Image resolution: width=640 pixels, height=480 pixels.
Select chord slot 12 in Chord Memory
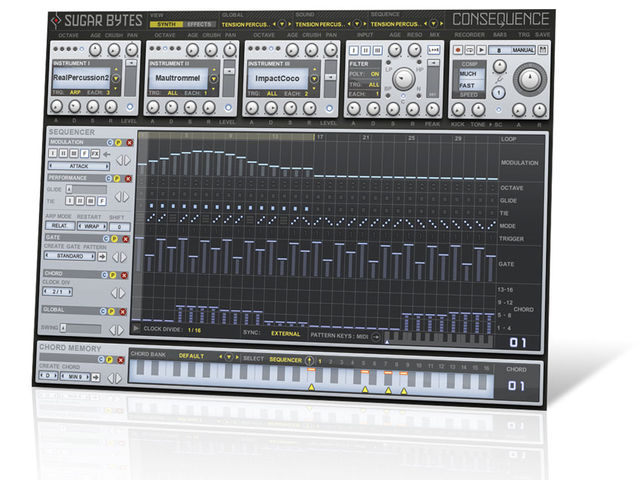441,366
